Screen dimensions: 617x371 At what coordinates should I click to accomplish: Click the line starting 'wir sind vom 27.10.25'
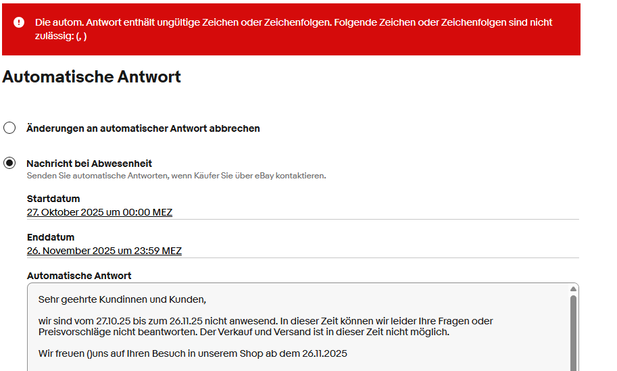coord(266,321)
